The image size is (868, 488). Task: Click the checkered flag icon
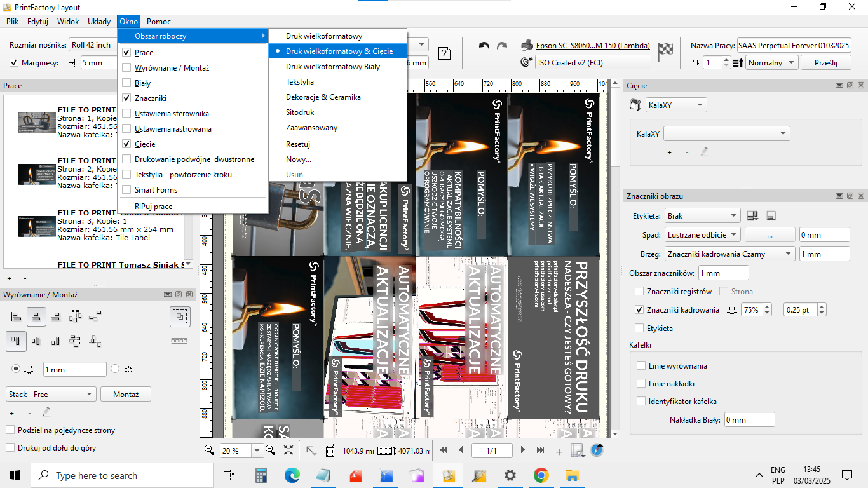(x=665, y=52)
